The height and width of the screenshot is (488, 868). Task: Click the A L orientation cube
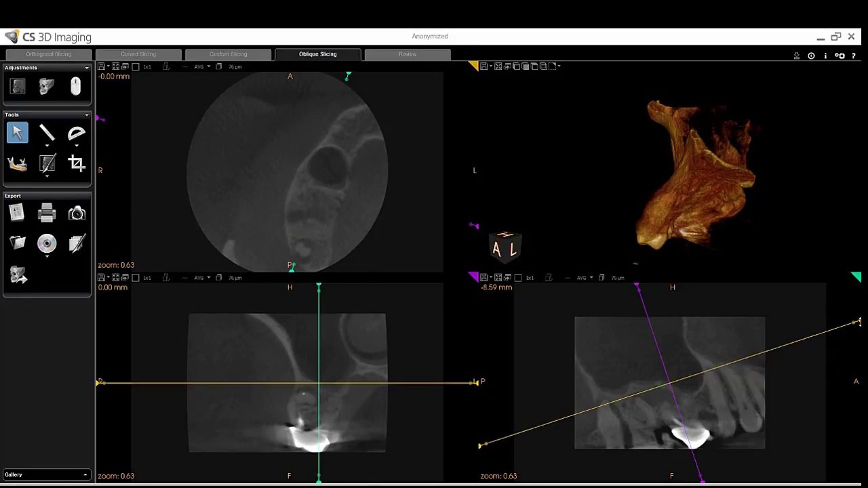[x=505, y=247]
